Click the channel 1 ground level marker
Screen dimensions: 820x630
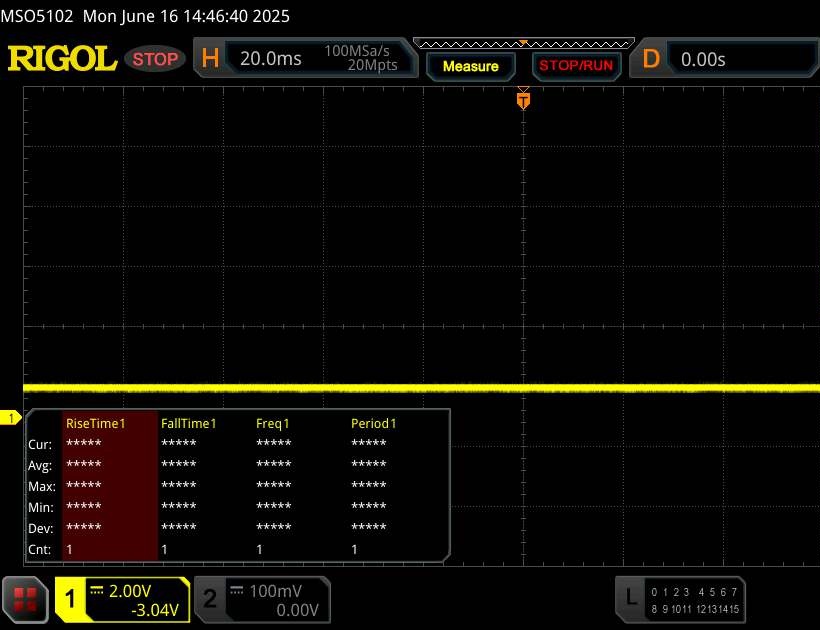[12, 417]
